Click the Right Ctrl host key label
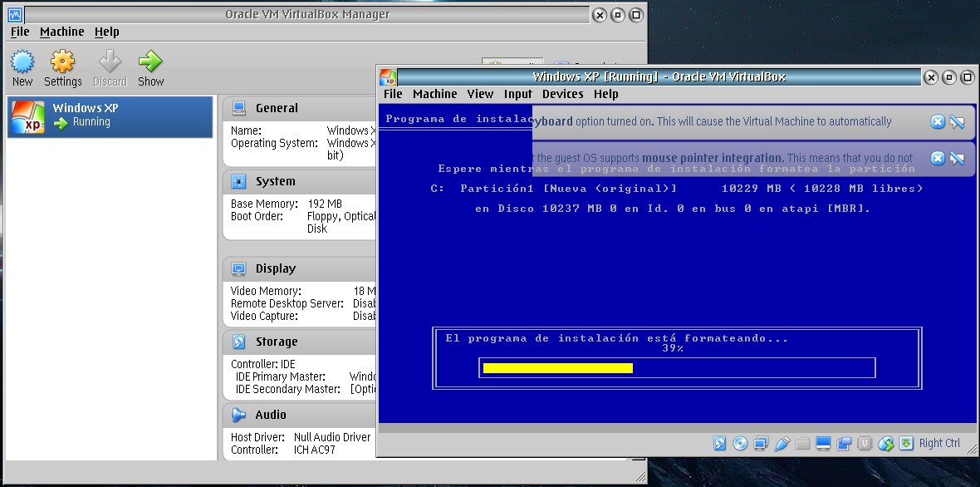Screen dimensions: 980x487 coord(939,443)
